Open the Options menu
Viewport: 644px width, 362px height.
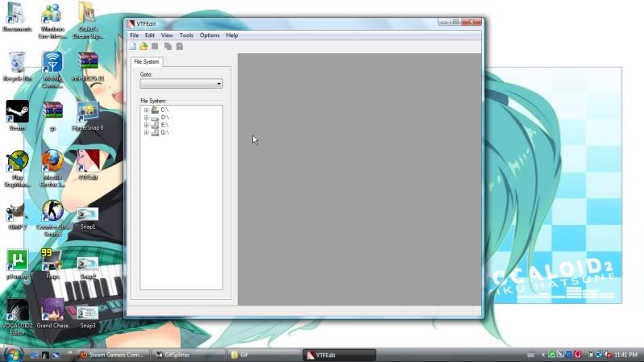pos(210,35)
